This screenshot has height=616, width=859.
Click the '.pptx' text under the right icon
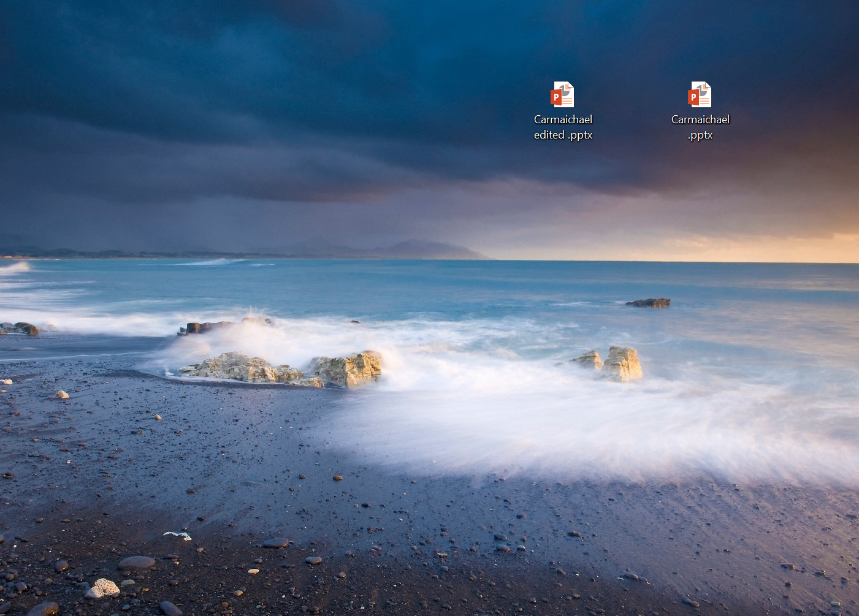[x=700, y=135]
